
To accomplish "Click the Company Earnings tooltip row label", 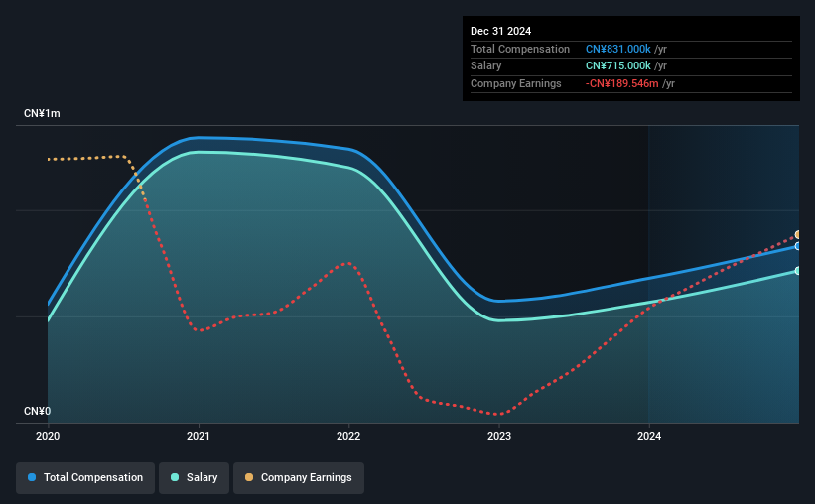I will coord(515,83).
